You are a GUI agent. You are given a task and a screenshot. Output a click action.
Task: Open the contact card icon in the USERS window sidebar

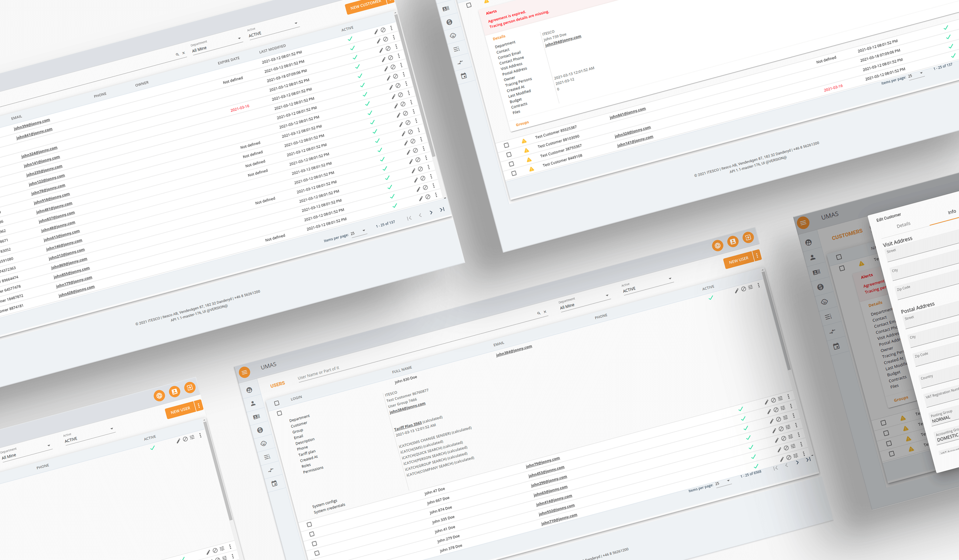point(257,417)
